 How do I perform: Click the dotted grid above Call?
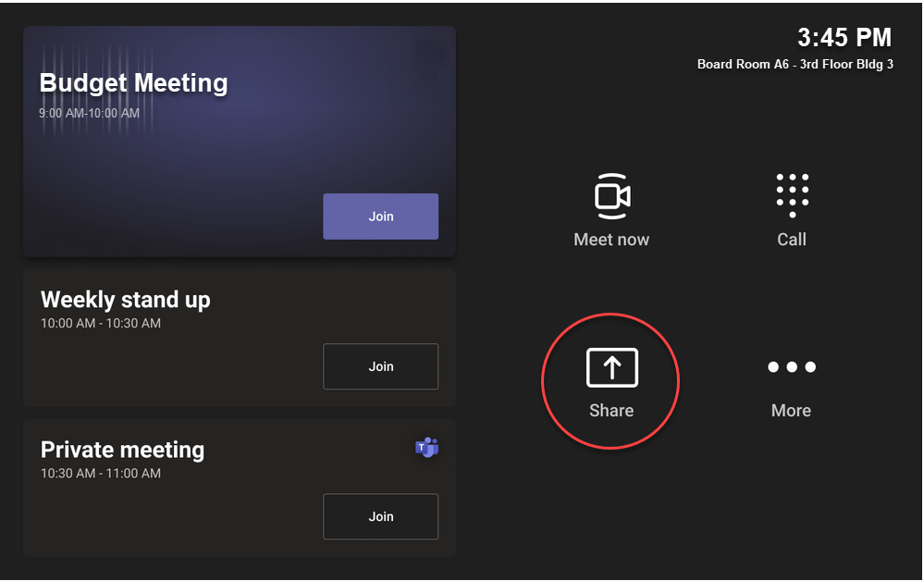coord(792,194)
